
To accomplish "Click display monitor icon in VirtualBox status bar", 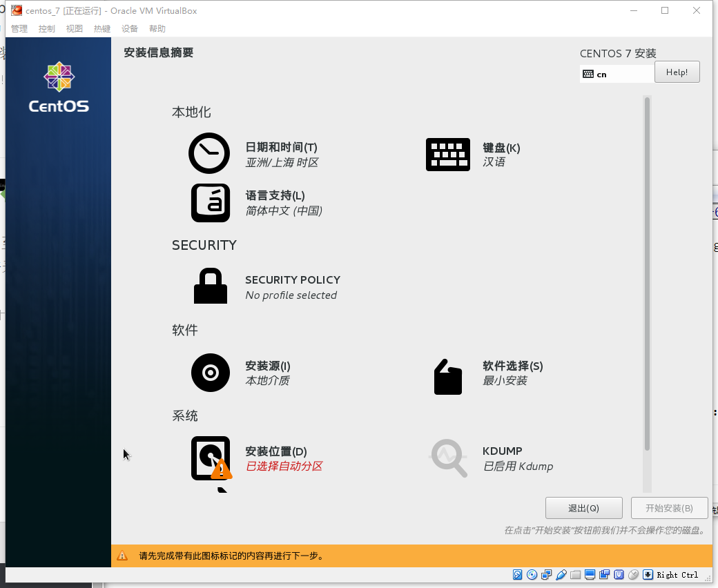I will pyautogui.click(x=590, y=575).
